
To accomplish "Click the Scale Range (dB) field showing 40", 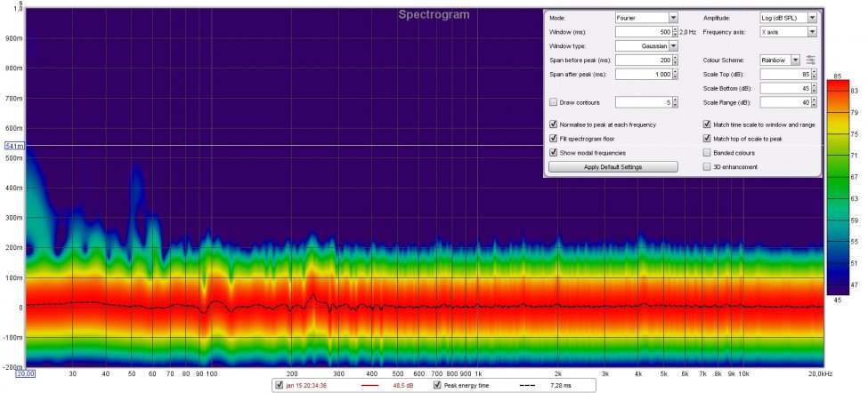I will click(x=785, y=102).
